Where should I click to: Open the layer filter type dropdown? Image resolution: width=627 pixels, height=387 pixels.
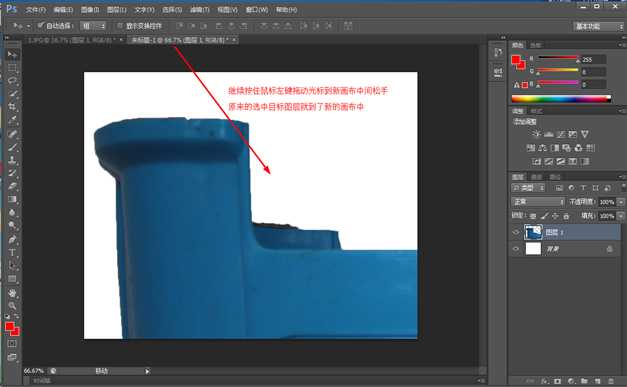coord(528,188)
